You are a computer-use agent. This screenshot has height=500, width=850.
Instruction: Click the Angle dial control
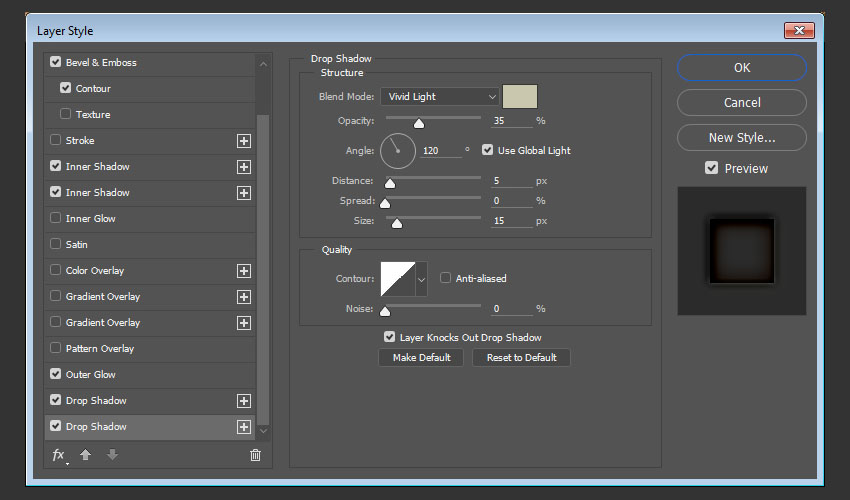398,151
